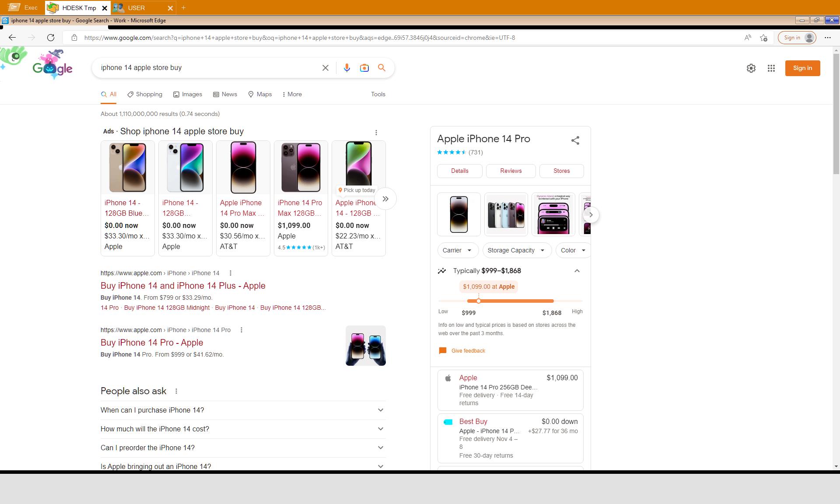840x504 pixels.
Task: Open a new tab with plus icon
Action: [183, 8]
